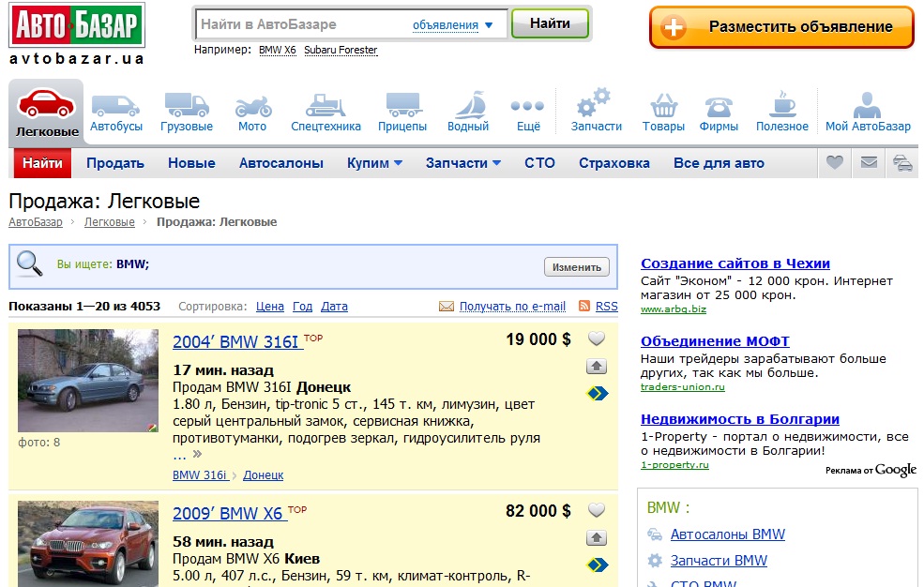Click the Получать по e-mail link
924x587 pixels.
pyautogui.click(x=512, y=306)
